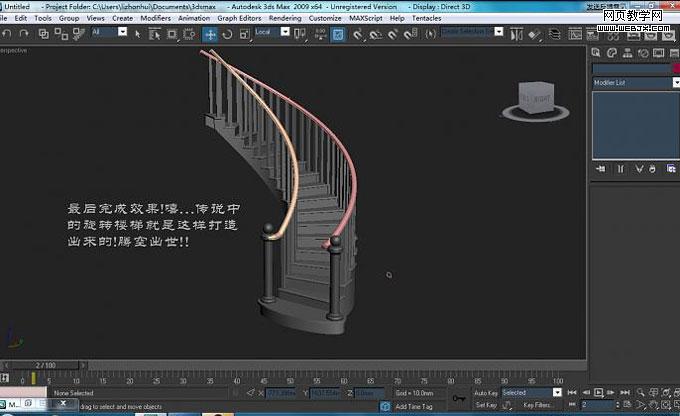Switch to the Motion command panel tab
The image size is (680, 416).
[643, 53]
